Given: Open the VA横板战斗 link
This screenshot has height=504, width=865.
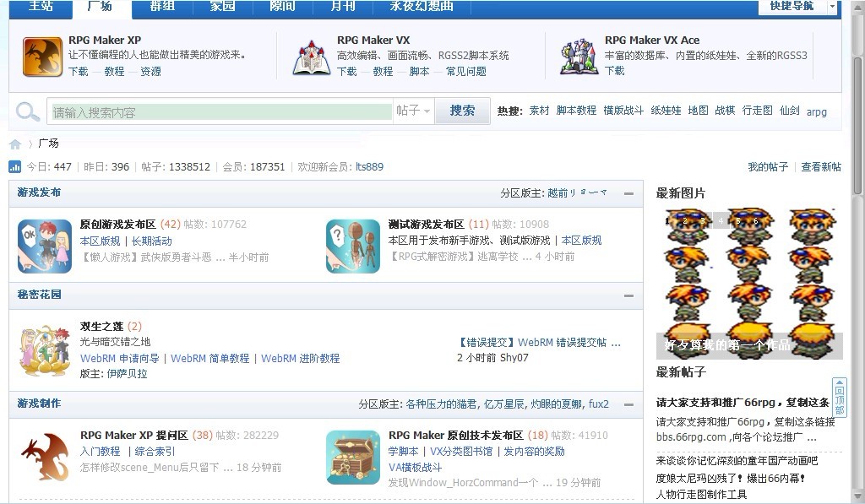Looking at the screenshot, I should pos(415,468).
